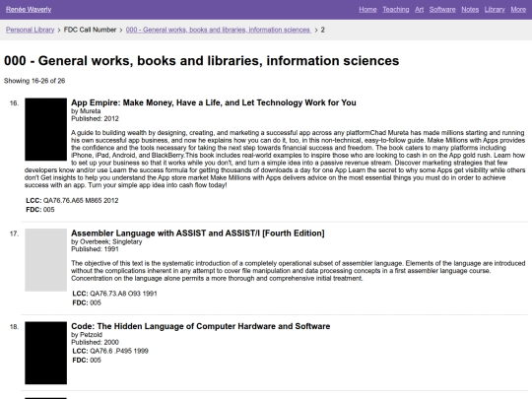
Task: Click the breadcrumb page number 2
Action: (x=323, y=30)
